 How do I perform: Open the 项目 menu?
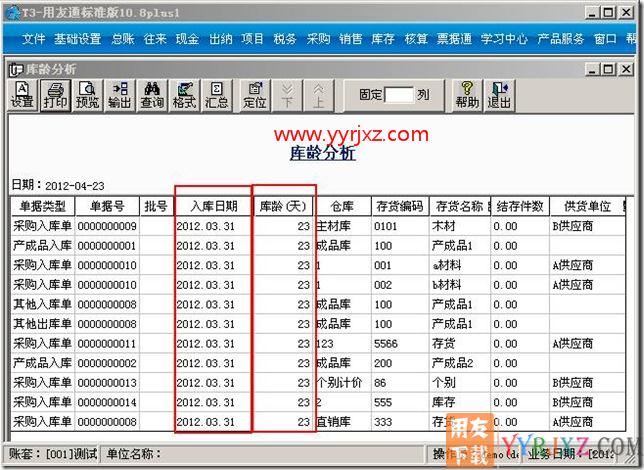(x=253, y=39)
